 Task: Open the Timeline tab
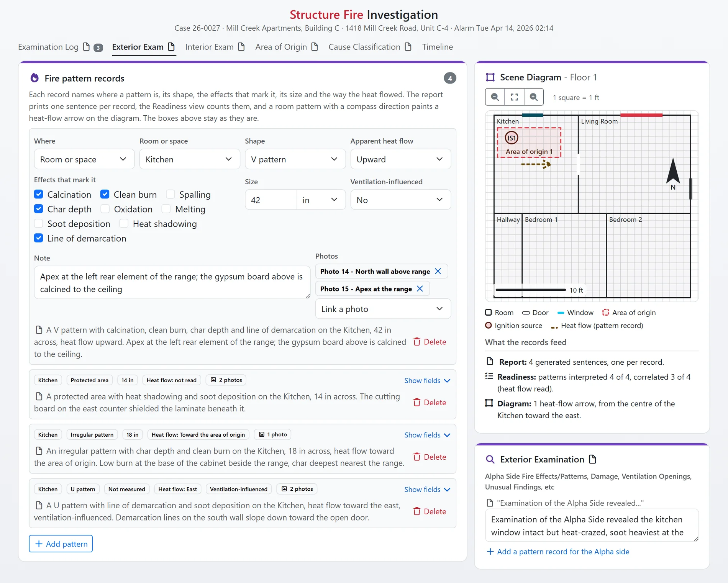(x=437, y=47)
